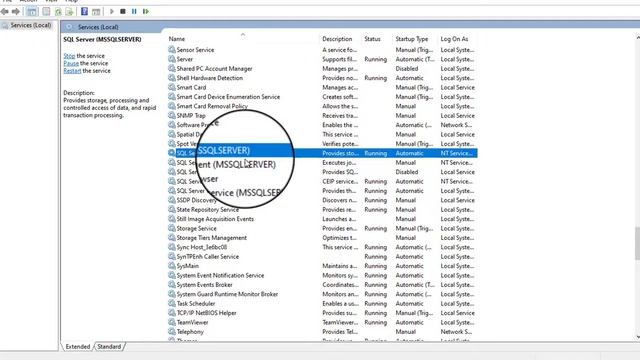
Task: Click the vertical scrollbar thumb of services list
Action: (x=638, y=243)
